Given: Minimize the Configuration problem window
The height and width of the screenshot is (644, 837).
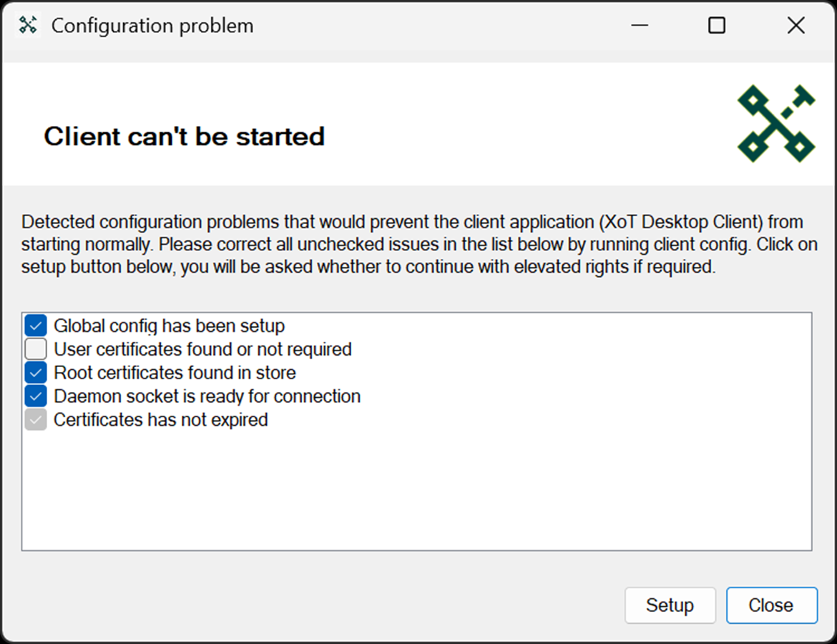Looking at the screenshot, I should tap(640, 25).
